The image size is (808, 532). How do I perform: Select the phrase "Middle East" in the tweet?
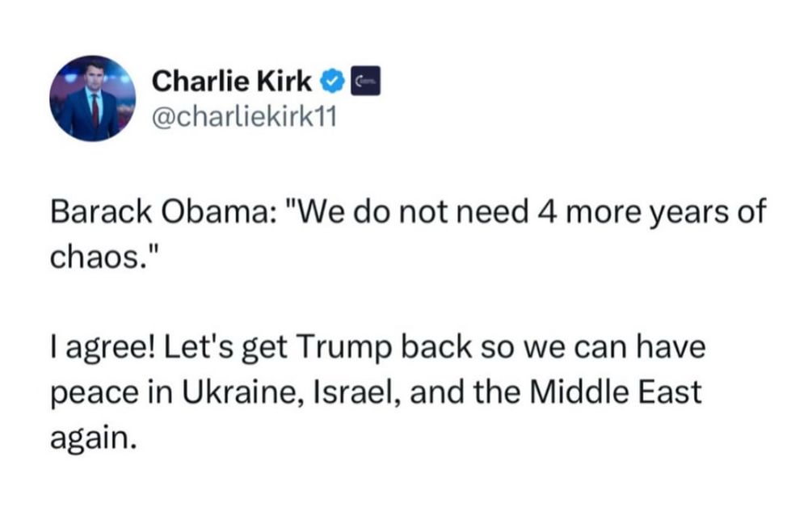tap(616, 392)
